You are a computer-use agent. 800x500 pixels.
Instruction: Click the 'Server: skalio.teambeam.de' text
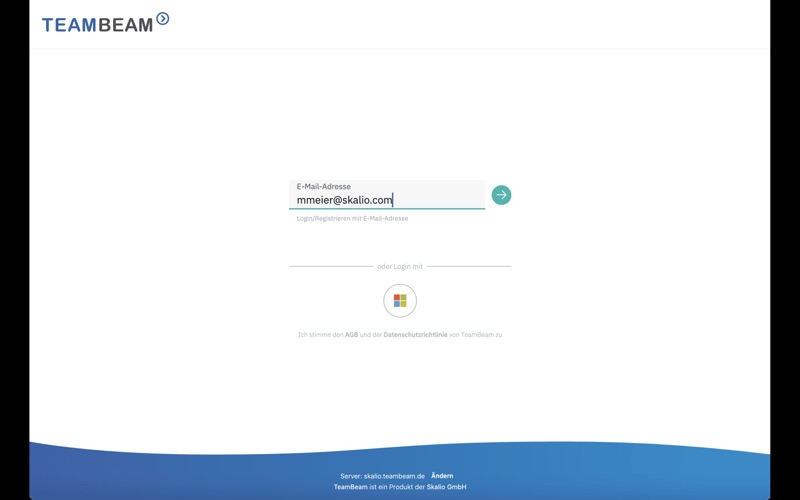(x=383, y=476)
